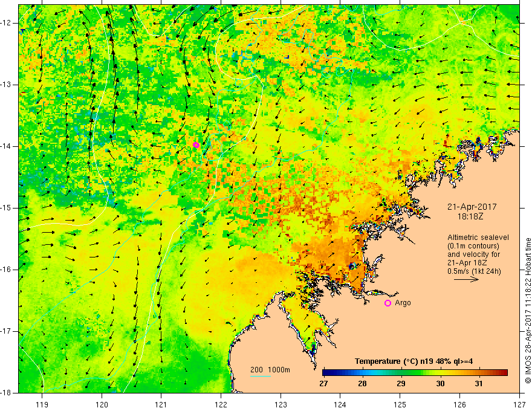
Task: Click the '21-Apr 18Z' caption line
Action: click(x=467, y=263)
